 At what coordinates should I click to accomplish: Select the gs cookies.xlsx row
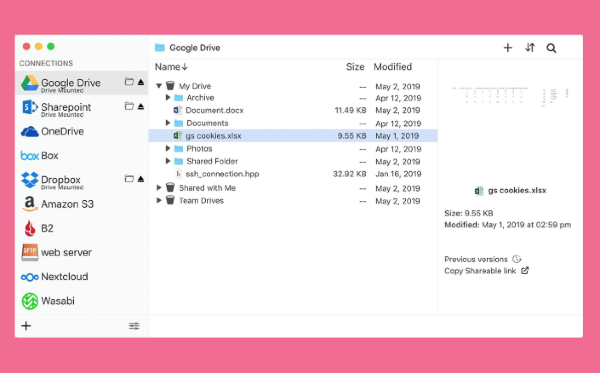coord(293,136)
